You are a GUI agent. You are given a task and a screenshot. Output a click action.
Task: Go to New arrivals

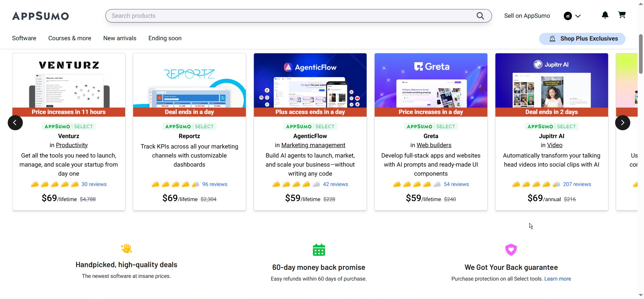120,38
